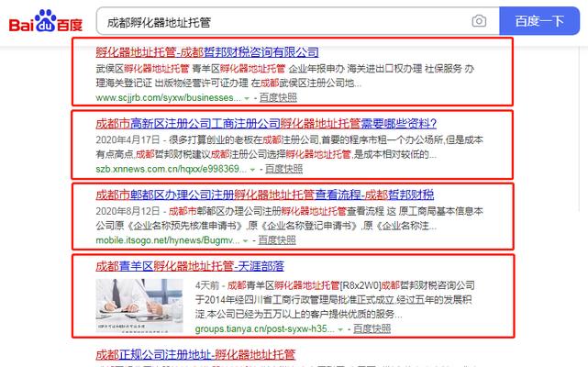Image resolution: width=588 pixels, height=367 pixels.
Task: Open 百度快照 for tianya.cn result
Action: [372, 329]
